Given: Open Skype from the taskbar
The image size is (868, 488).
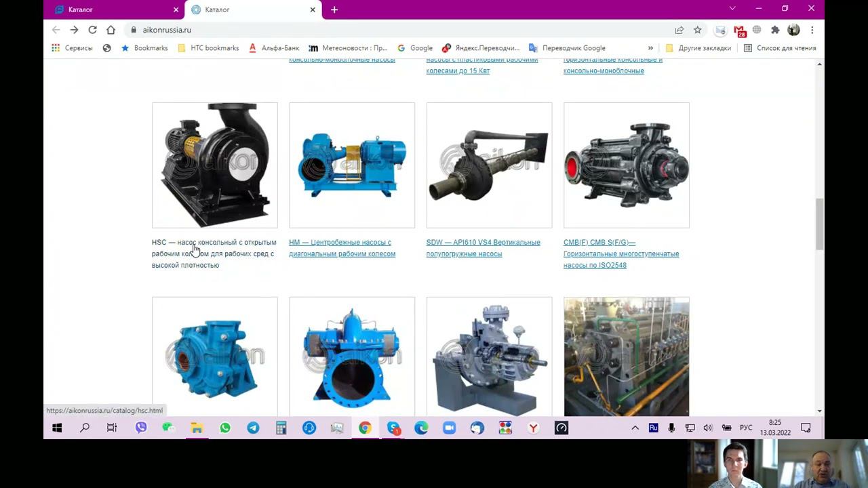Looking at the screenshot, I should 393,428.
